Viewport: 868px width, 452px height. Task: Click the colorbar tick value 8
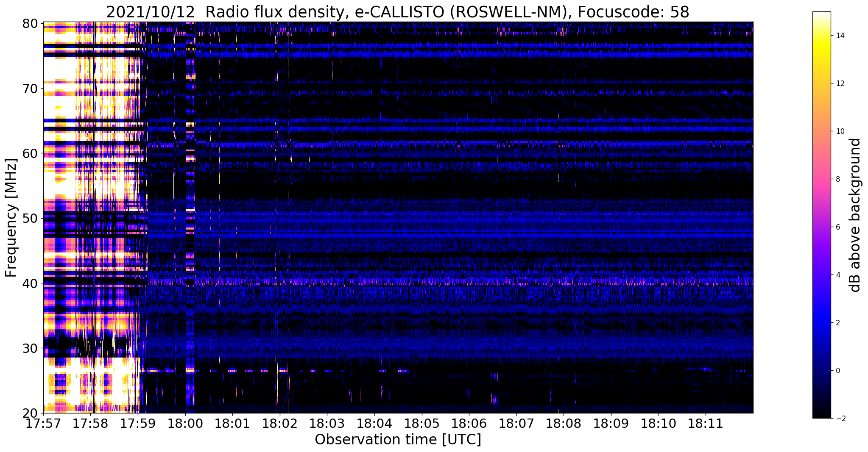pyautogui.click(x=837, y=179)
